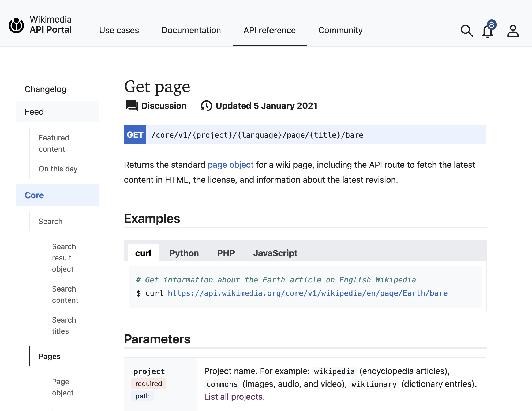Image resolution: width=532 pixels, height=411 pixels.
Task: Open notifications bell with badge 8
Action: click(488, 31)
